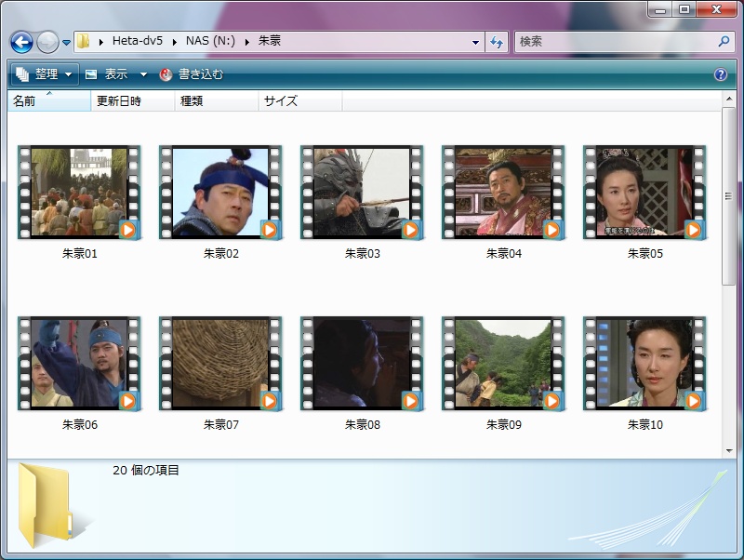Click the folder icon in address bar

83,41
